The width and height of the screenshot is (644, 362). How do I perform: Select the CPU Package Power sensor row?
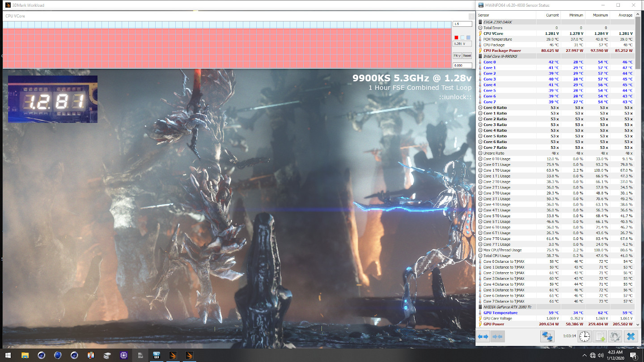502,51
